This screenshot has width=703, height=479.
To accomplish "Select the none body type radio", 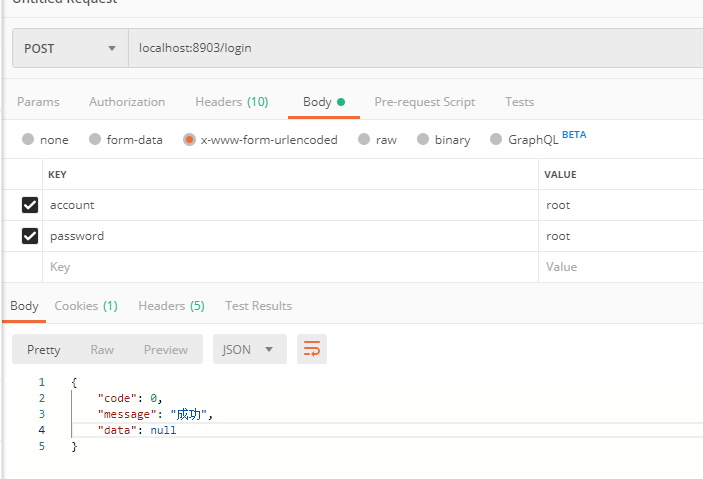I will click(28, 140).
